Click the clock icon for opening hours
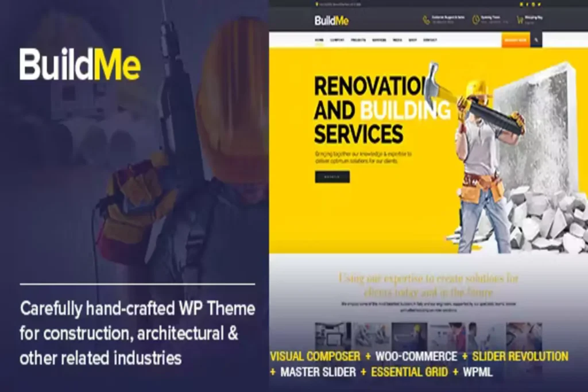The height and width of the screenshot is (392, 588). [476, 20]
